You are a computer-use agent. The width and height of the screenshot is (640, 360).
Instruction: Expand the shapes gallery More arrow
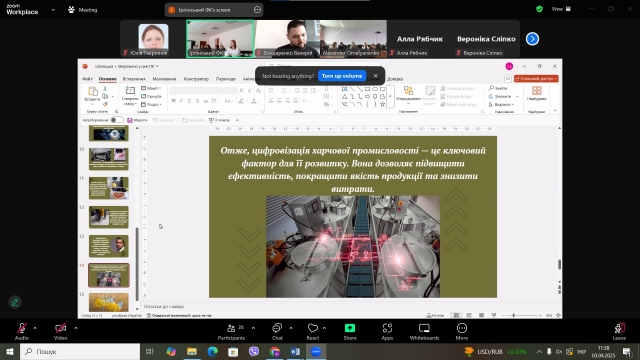pos(390,97)
